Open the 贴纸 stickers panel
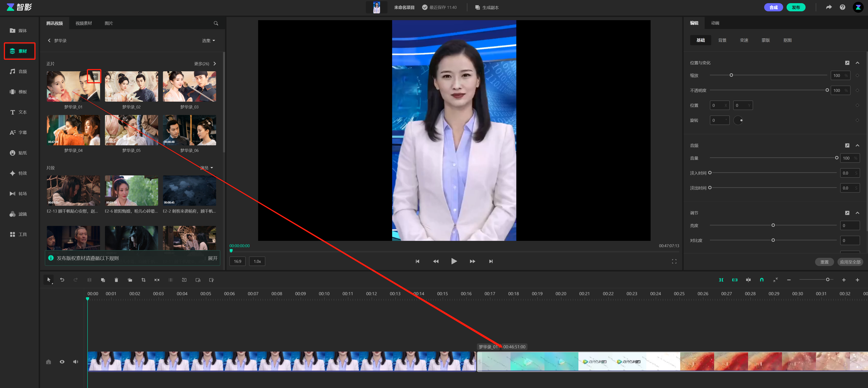The height and width of the screenshot is (388, 868). pos(19,153)
